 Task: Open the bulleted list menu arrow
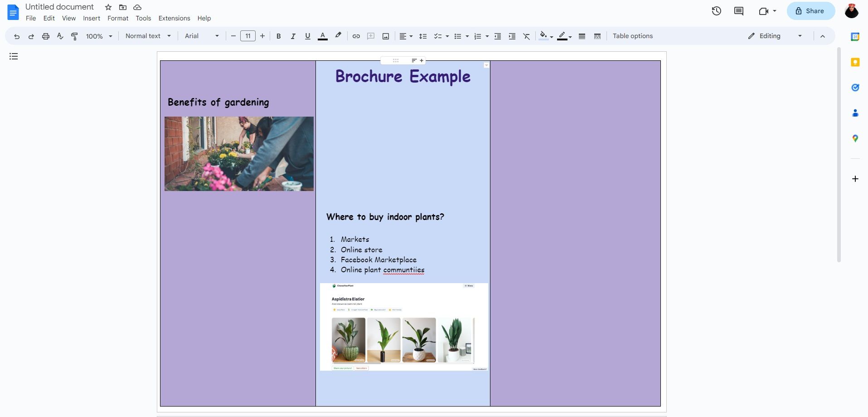point(467,36)
